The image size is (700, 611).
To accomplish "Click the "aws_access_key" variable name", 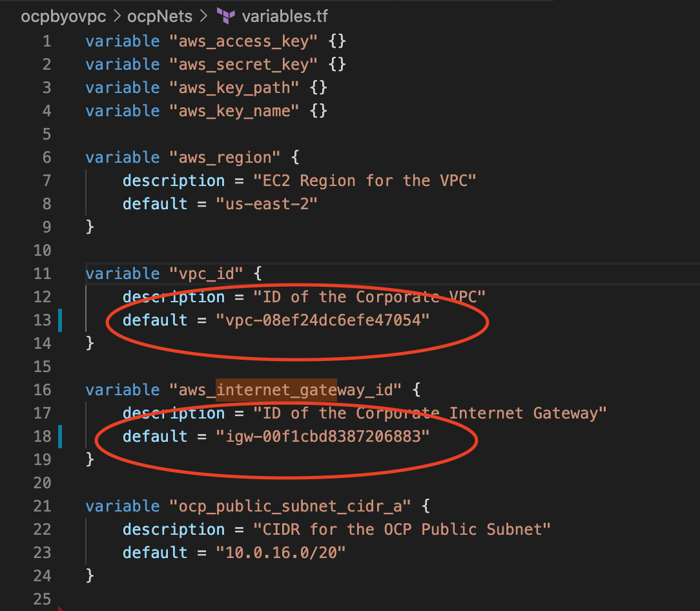I will click(244, 41).
